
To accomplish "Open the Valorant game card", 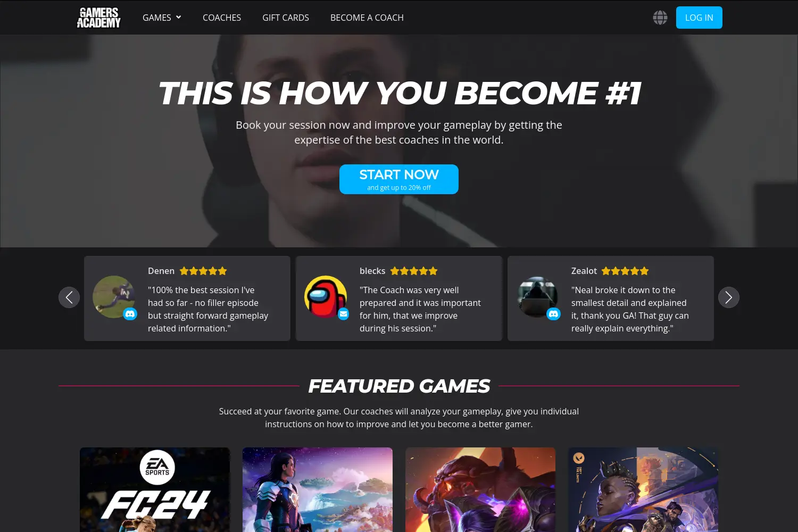I will [643, 489].
